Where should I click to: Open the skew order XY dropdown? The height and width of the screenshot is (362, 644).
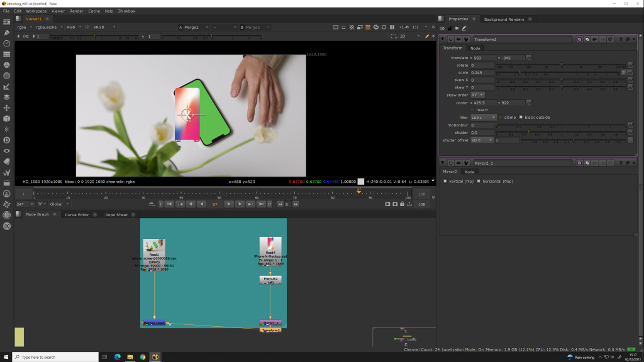(x=477, y=96)
